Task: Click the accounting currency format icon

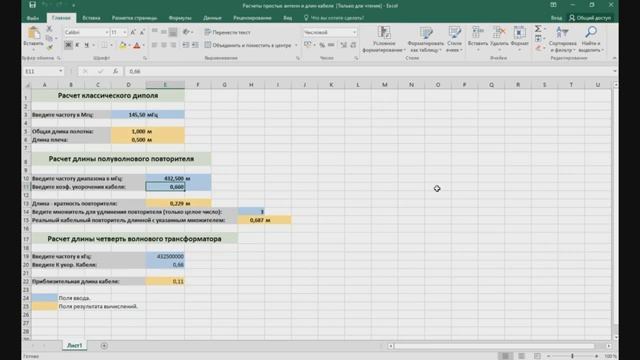Action: [x=308, y=45]
